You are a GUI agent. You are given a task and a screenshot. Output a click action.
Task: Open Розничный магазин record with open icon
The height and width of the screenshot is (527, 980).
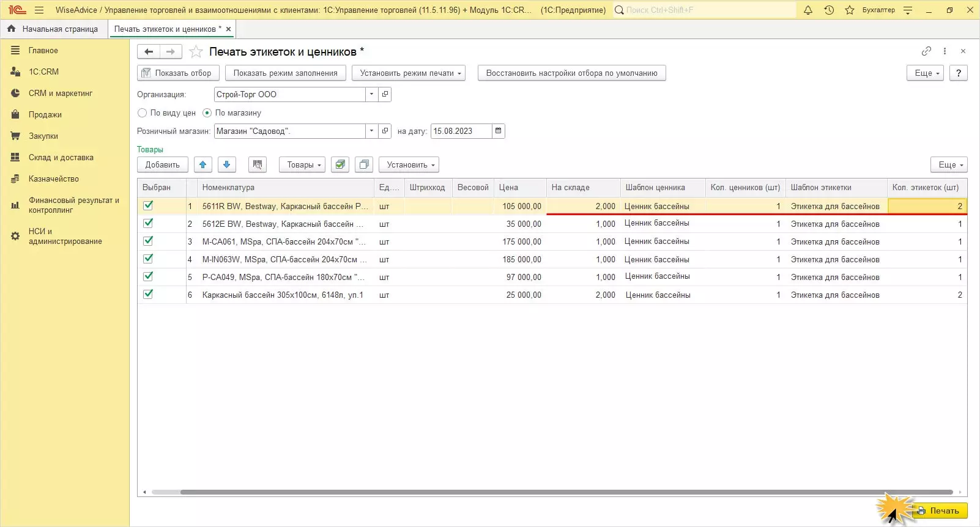[x=385, y=131]
